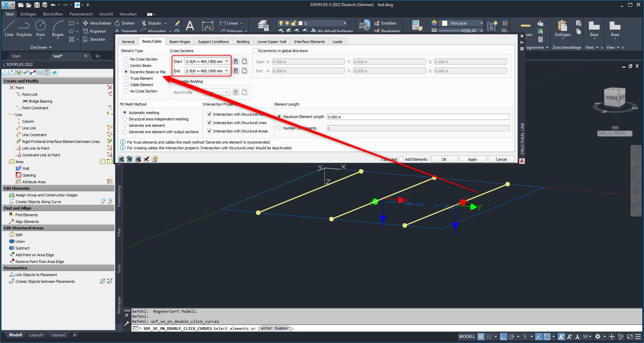The width and height of the screenshot is (644, 343).
Task: Edit the Start cross section icon
Action: click(x=236, y=62)
